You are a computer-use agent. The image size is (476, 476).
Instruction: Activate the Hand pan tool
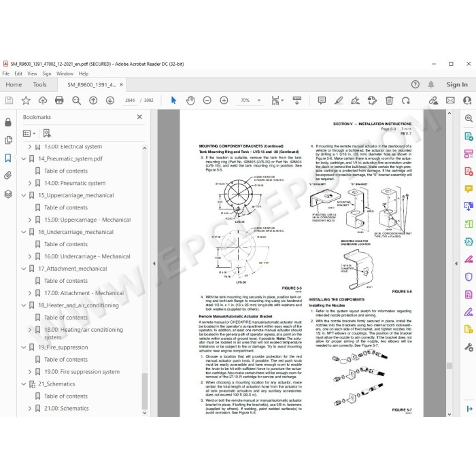pos(190,100)
